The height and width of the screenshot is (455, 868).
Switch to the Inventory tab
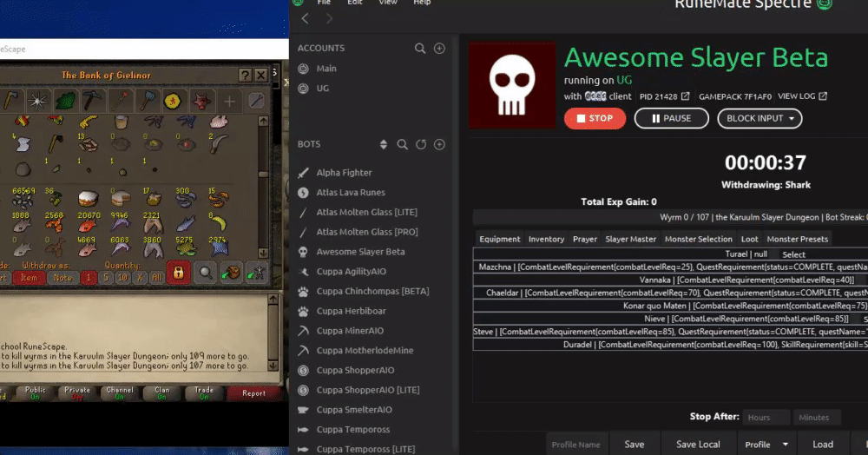coord(546,239)
